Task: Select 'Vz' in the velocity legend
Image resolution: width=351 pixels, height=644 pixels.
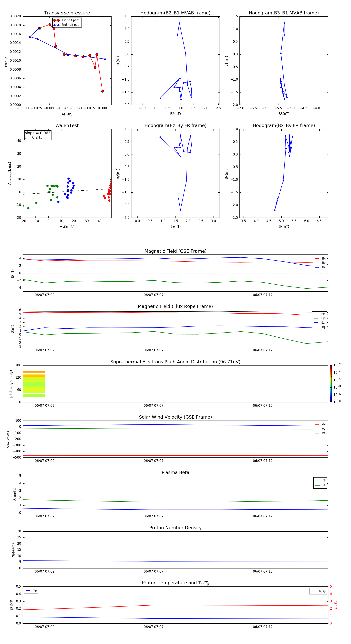Action: (320, 433)
